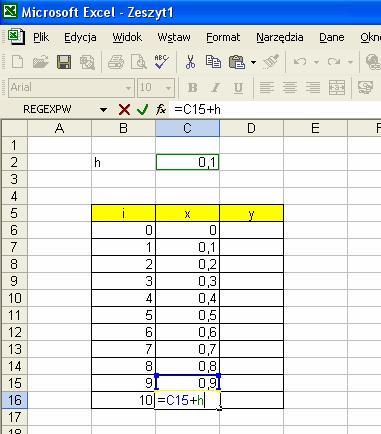Viewport: 381px width, 434px height.
Task: Select row 16 header
Action: pos(14,400)
